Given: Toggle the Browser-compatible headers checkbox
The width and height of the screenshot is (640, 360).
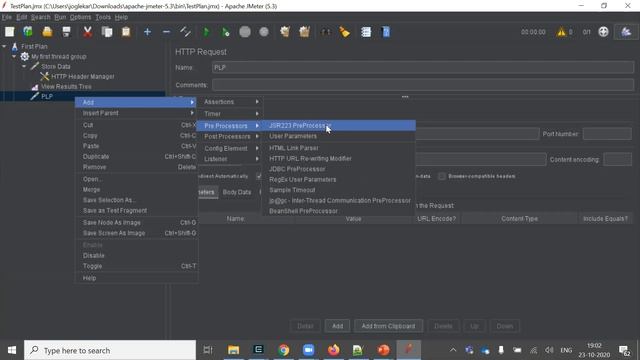Looking at the screenshot, I should (x=442, y=176).
